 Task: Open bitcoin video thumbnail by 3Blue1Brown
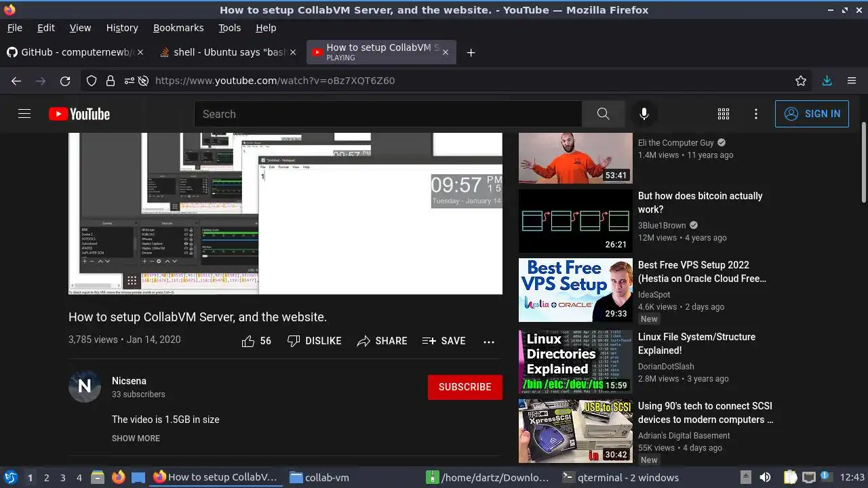coord(576,221)
